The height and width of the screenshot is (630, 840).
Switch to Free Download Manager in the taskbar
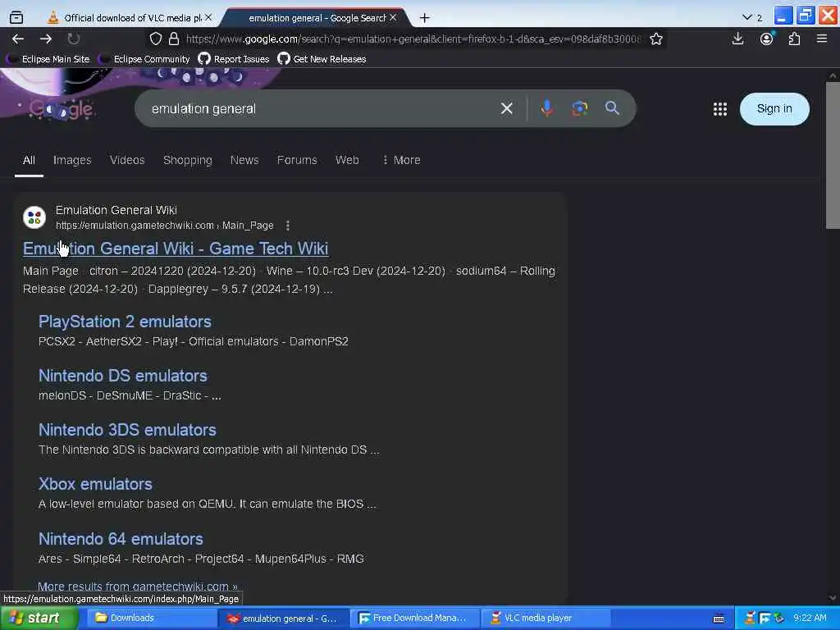(x=414, y=618)
